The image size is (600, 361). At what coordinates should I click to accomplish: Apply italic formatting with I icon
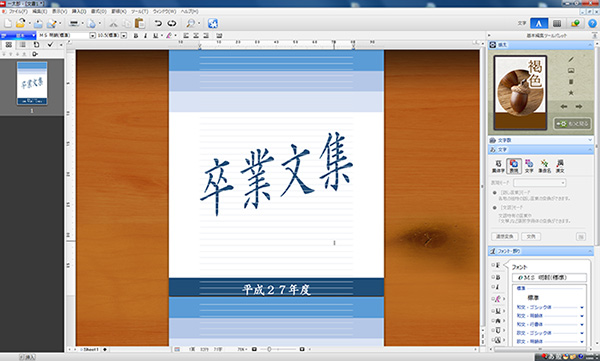click(145, 36)
